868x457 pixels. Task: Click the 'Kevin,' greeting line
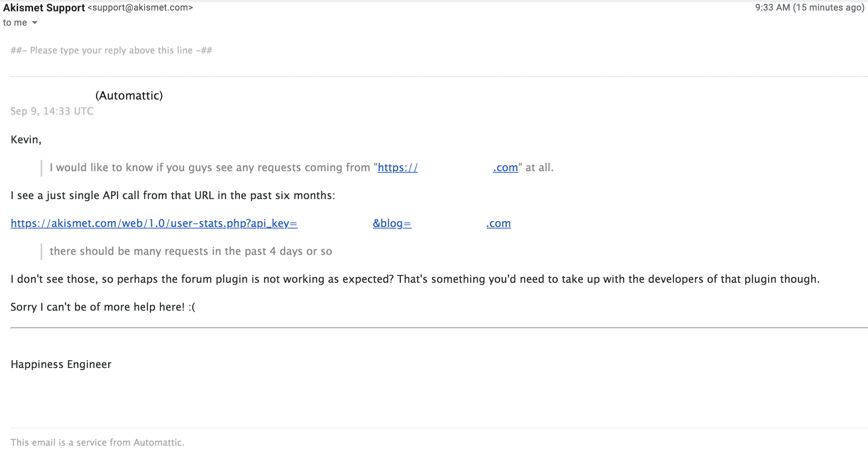pos(26,140)
